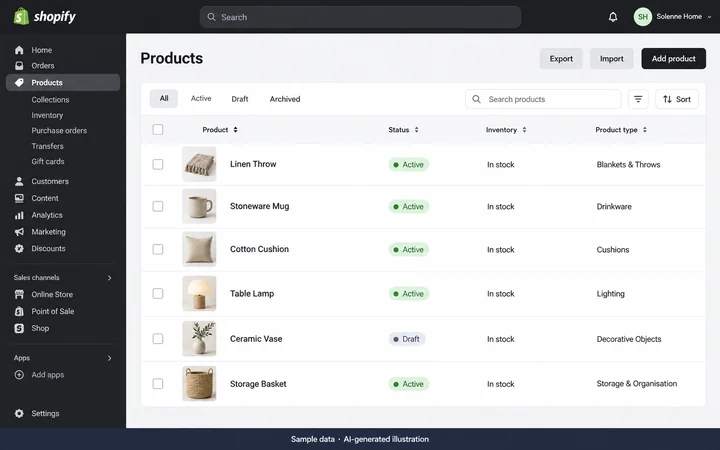Click the Ceramic Vase thumbnail
Screen dimensions: 720x450
click(199, 338)
